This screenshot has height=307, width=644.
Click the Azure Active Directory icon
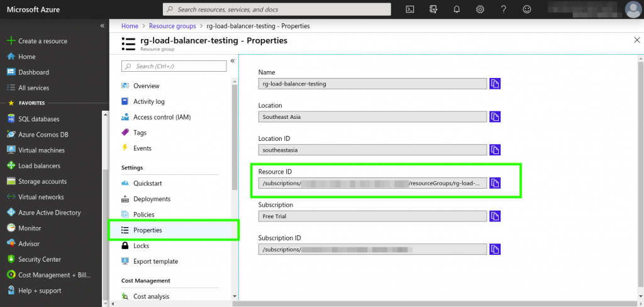(11, 213)
